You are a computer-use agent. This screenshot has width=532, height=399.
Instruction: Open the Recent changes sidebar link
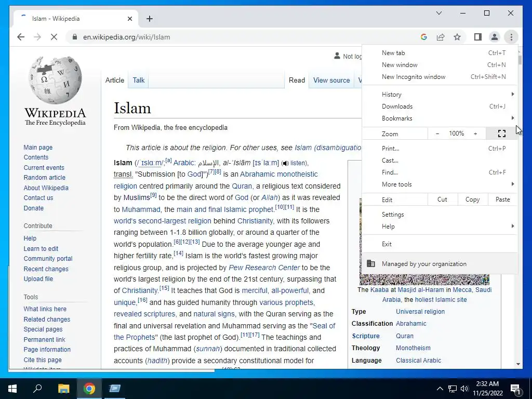pos(46,269)
